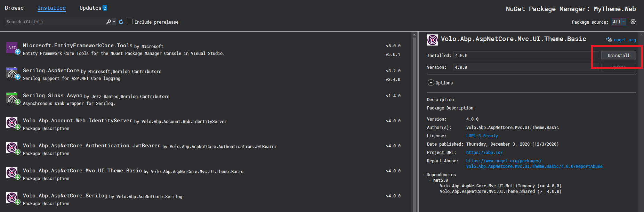Image resolution: width=644 pixels, height=212 pixels.
Task: Select Serilog.AspNetCore package name
Action: pyautogui.click(x=51, y=71)
